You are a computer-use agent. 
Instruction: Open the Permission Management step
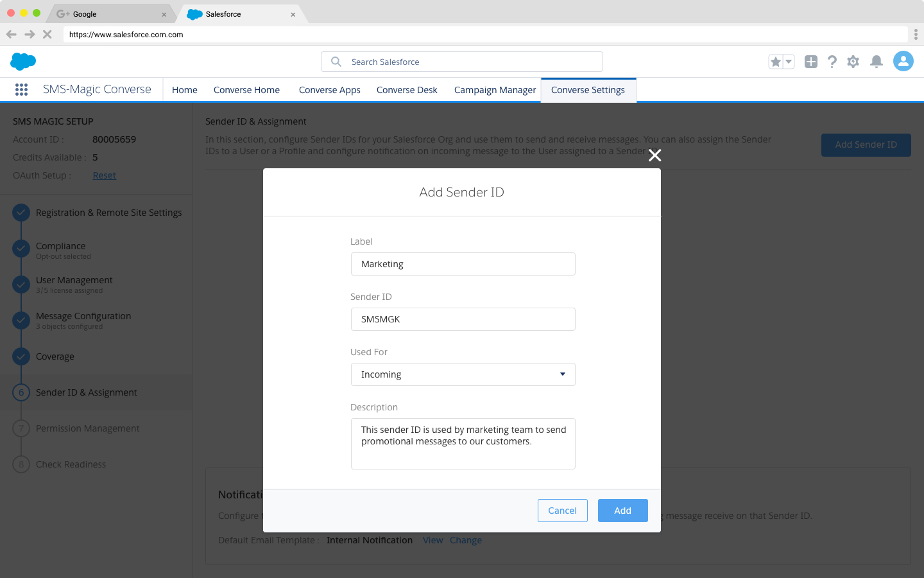(88, 428)
